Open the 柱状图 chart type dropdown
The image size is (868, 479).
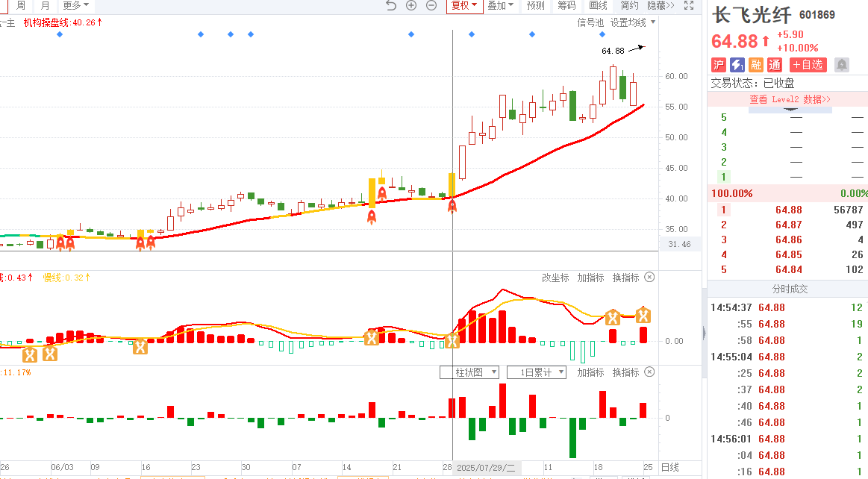468,372
